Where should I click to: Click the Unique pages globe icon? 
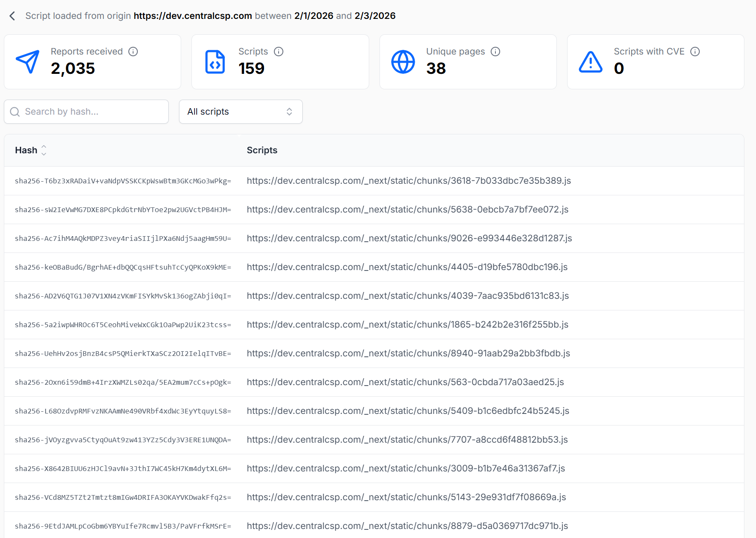click(x=403, y=61)
